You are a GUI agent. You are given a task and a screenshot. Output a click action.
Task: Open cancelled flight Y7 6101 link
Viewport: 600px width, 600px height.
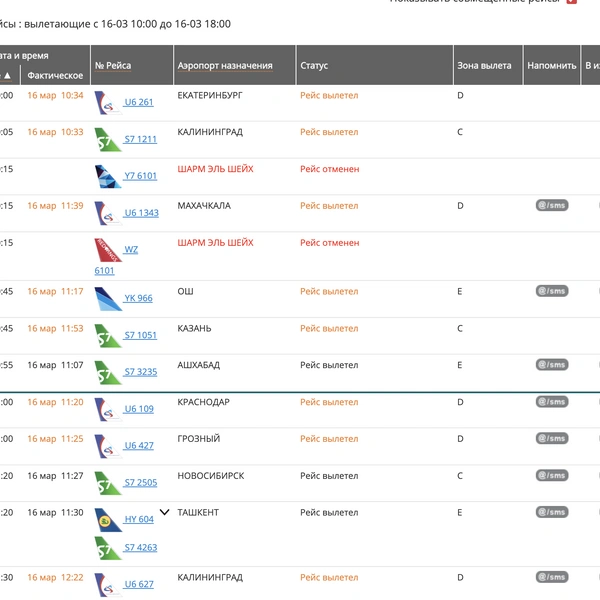140,176
